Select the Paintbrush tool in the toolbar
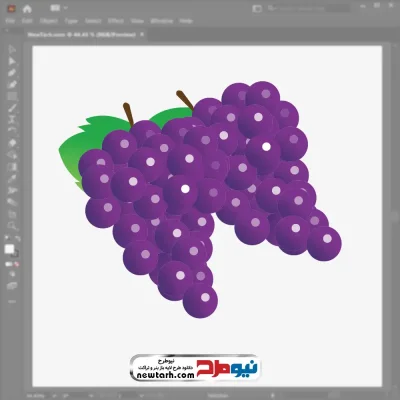The height and width of the screenshot is (400, 400). [12, 108]
